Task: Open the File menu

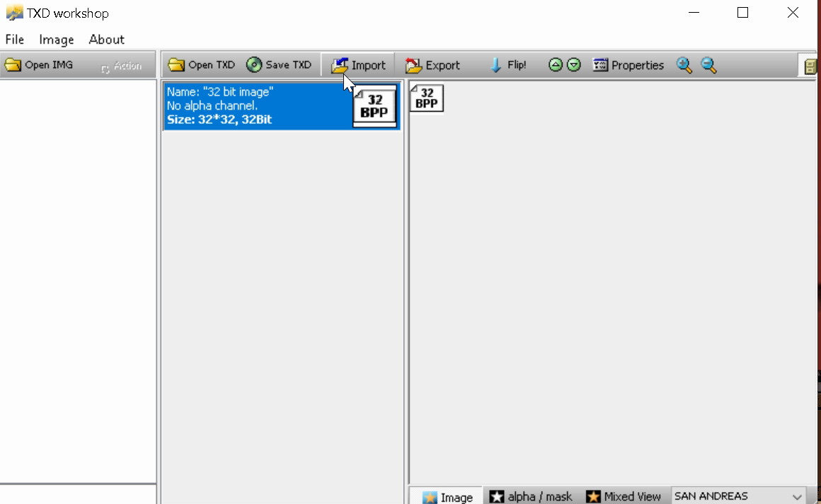Action: (x=15, y=40)
